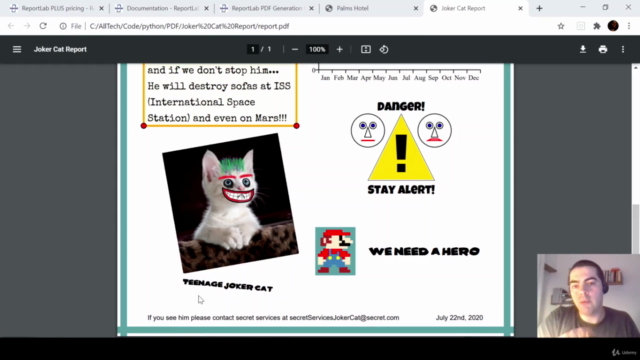Rotate the PDF counterclockwise

[384, 49]
